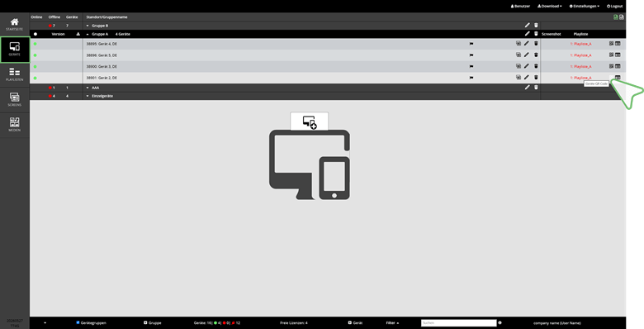The image size is (644, 329).
Task: Open the Einstellungen menu
Action: (x=584, y=6)
